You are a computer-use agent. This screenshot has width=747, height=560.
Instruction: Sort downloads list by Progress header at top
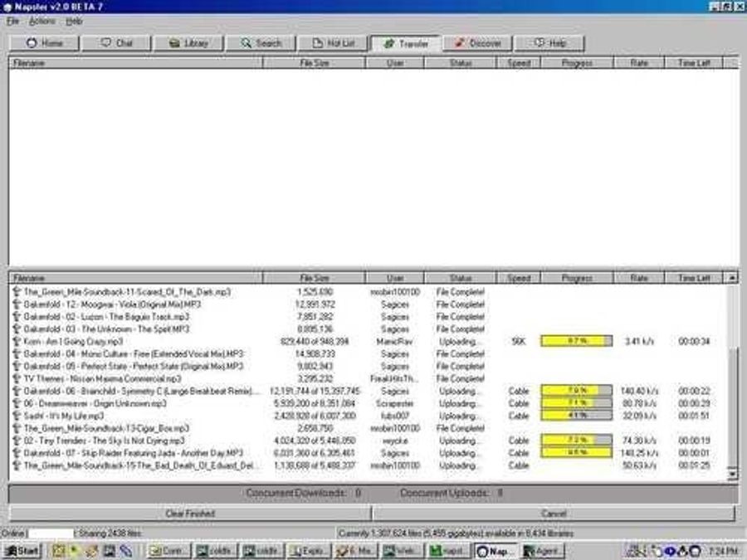577,63
